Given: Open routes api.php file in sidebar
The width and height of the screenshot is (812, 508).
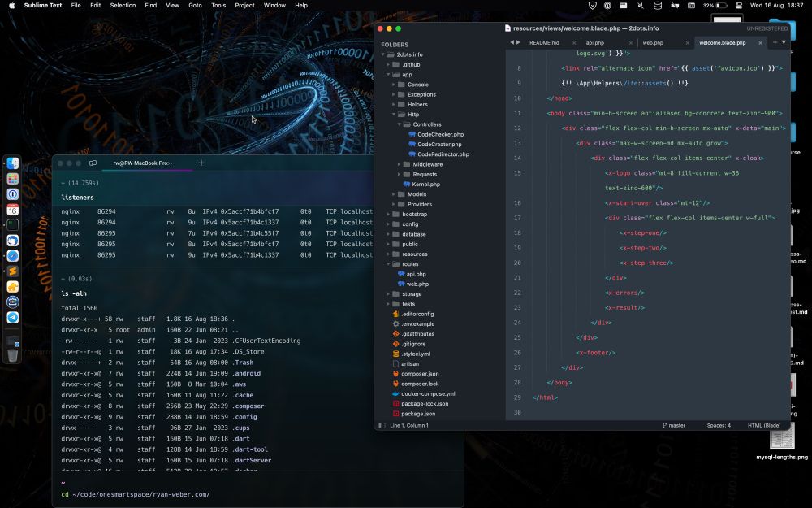Looking at the screenshot, I should [x=416, y=274].
